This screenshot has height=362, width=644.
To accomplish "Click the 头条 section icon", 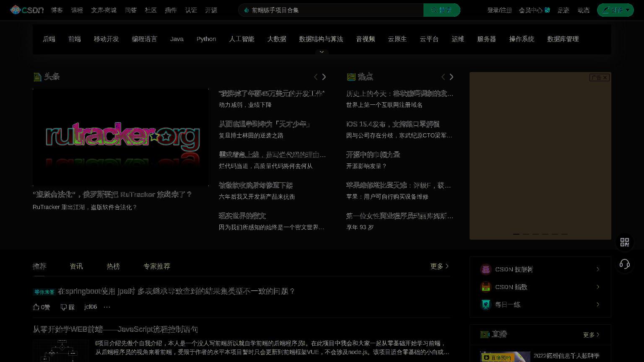I will pos(37,77).
